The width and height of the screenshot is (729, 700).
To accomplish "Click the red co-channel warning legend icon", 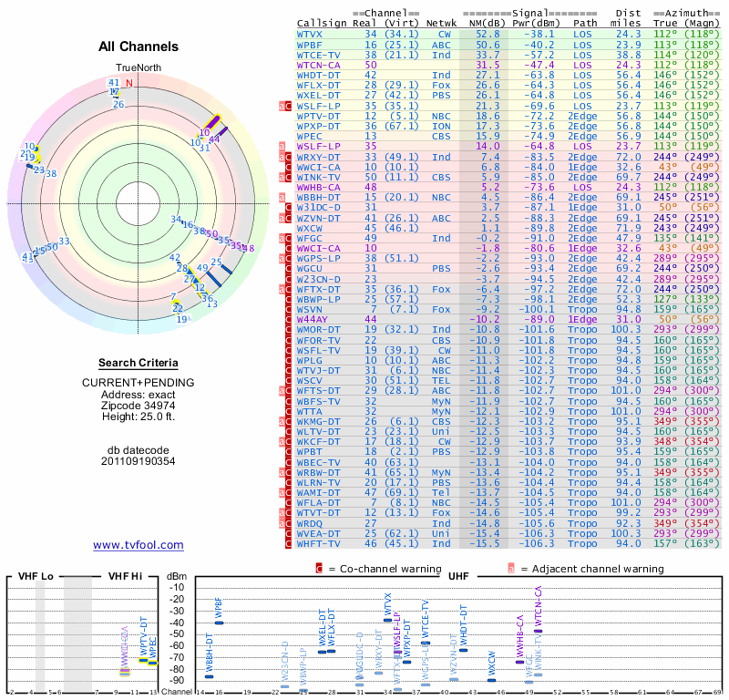I will 318,569.
